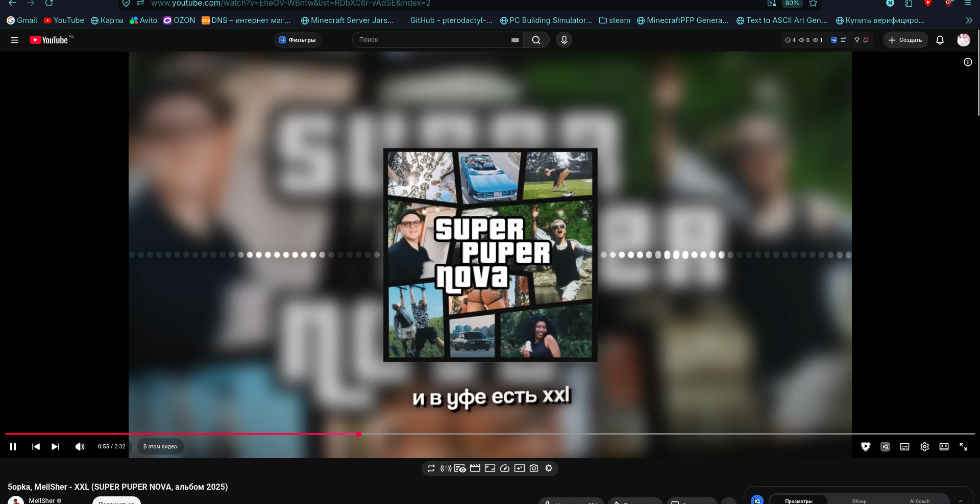Open the Карты bookmark
This screenshot has height=504, width=980.
[x=107, y=20]
